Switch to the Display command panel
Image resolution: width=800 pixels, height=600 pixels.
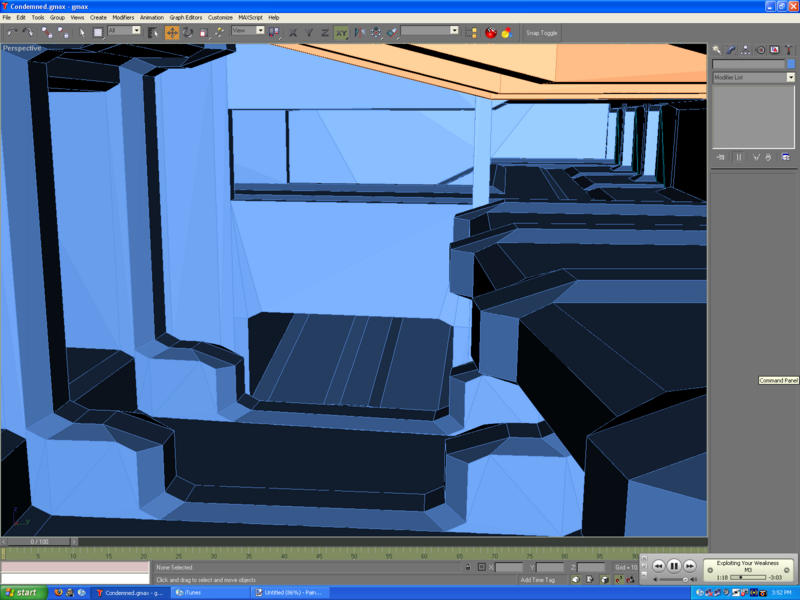click(x=774, y=49)
